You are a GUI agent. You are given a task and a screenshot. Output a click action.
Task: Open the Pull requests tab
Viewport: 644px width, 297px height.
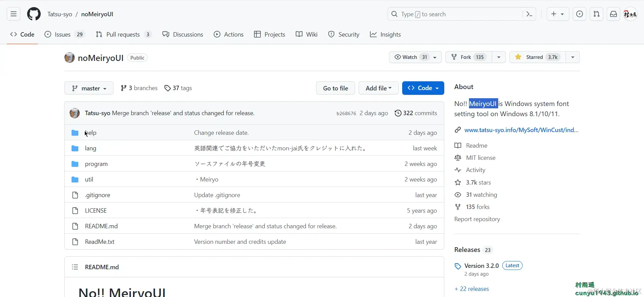pos(124,35)
